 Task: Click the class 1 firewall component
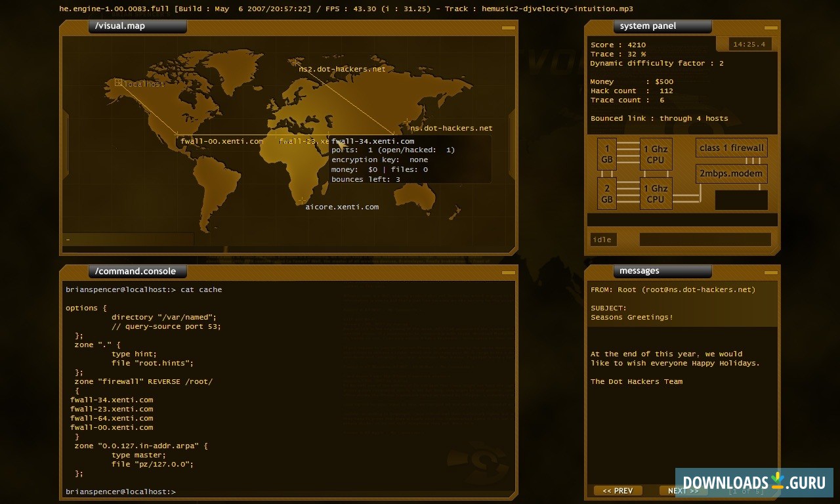(732, 148)
